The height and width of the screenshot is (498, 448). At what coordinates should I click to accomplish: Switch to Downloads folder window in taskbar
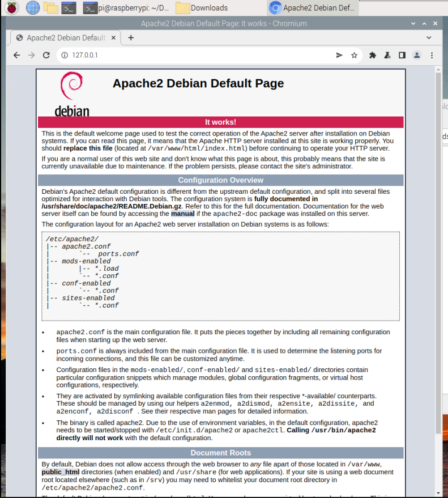click(202, 7)
